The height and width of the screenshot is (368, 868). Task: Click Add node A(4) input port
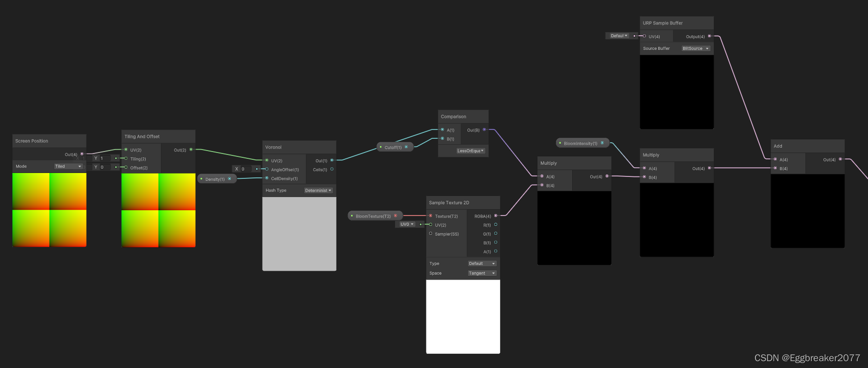click(775, 159)
